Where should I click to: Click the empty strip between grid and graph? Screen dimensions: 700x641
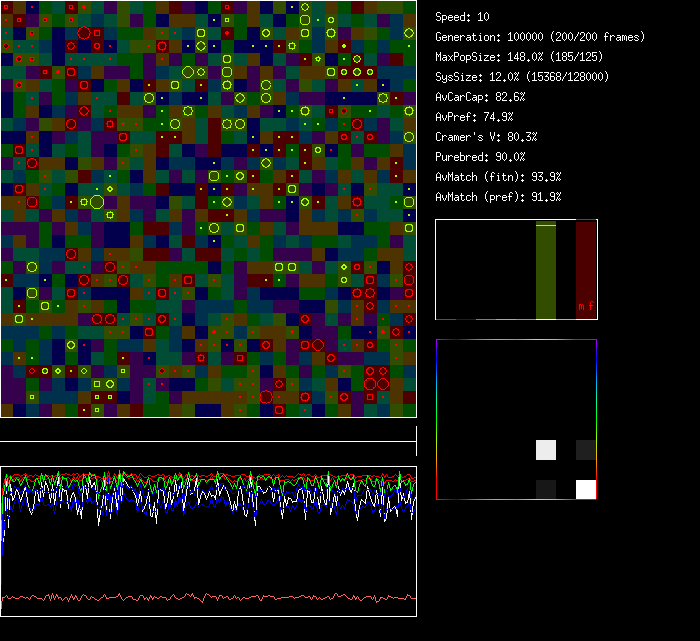(x=208, y=430)
